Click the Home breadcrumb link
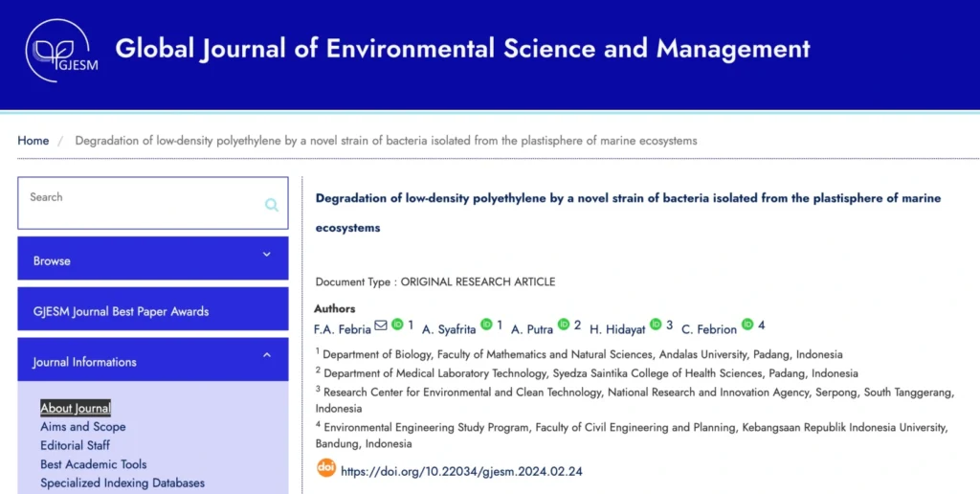This screenshot has width=980, height=494. coord(33,141)
